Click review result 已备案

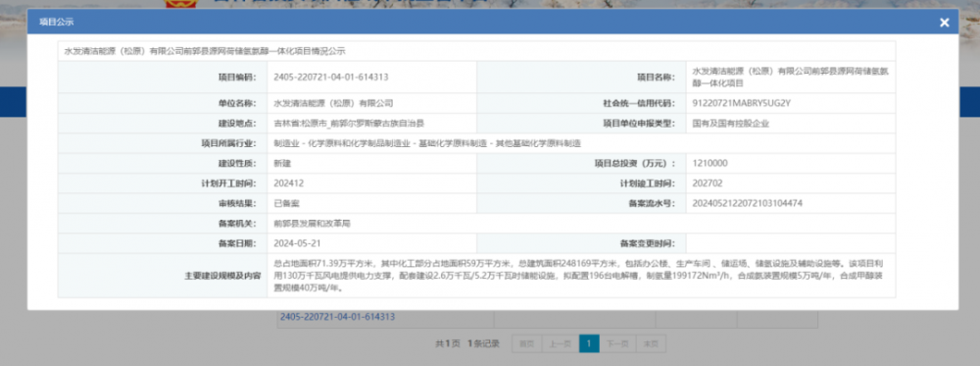click(x=286, y=203)
